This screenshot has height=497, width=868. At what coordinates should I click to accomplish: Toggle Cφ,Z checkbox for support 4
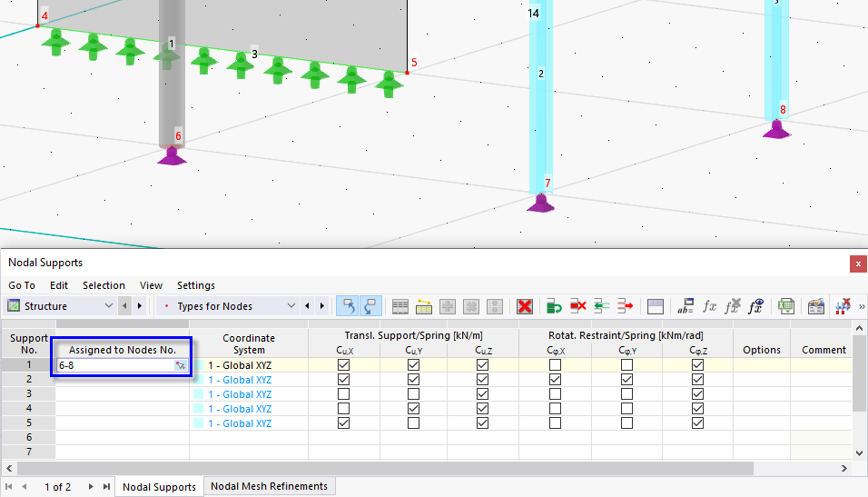pyautogui.click(x=697, y=408)
